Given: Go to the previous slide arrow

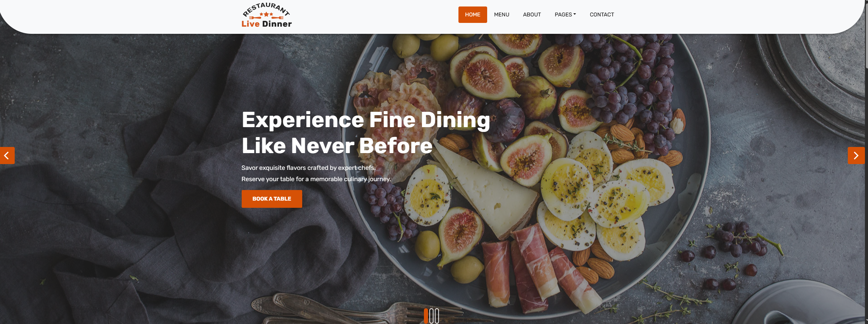Looking at the screenshot, I should point(7,156).
